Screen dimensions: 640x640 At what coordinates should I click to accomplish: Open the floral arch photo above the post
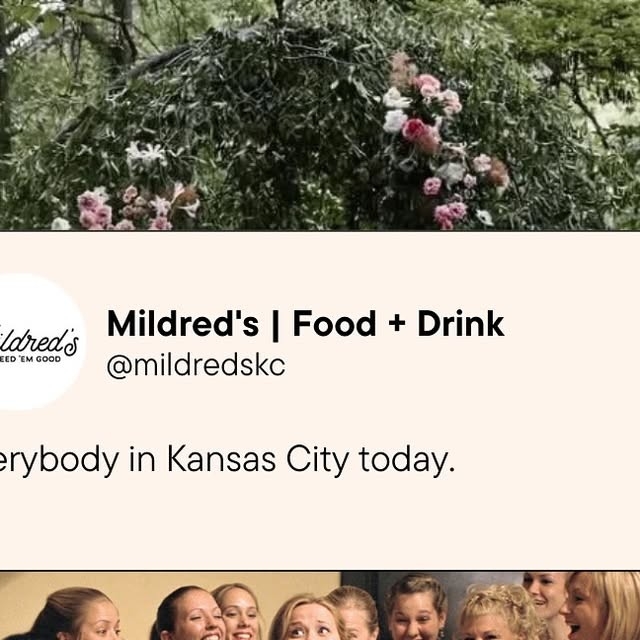pyautogui.click(x=320, y=115)
